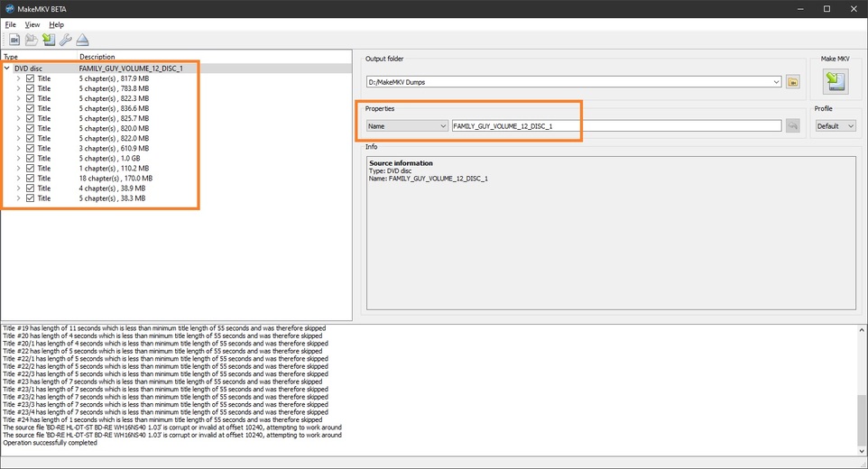Open preferences wrench icon

click(x=65, y=40)
